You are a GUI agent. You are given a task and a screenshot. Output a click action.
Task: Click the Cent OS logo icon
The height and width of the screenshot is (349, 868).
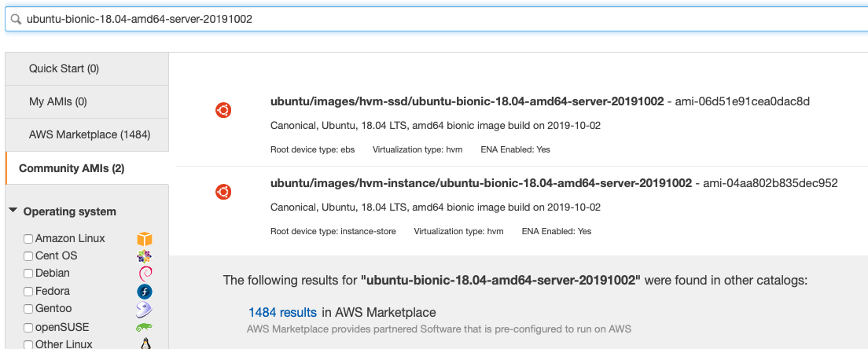(x=145, y=256)
